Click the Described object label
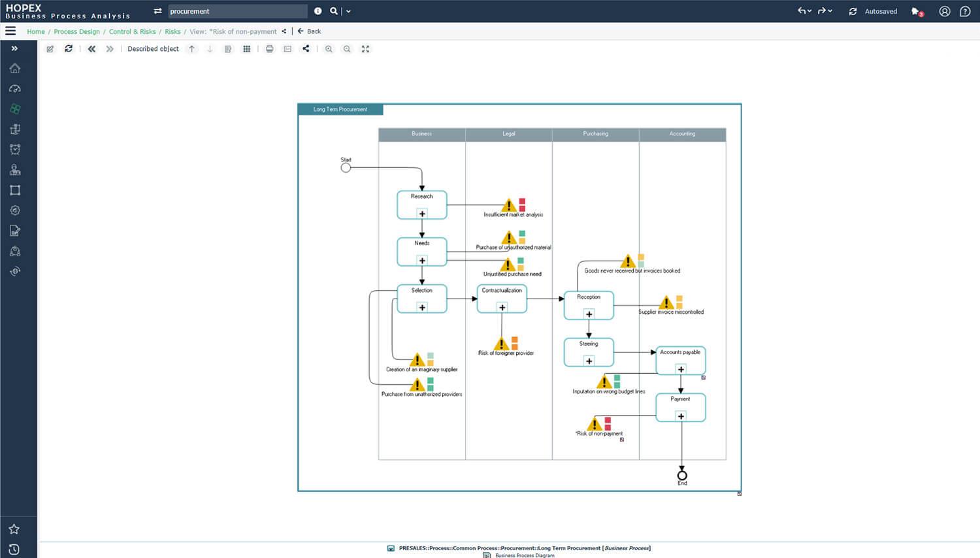980x558 pixels. 153,49
